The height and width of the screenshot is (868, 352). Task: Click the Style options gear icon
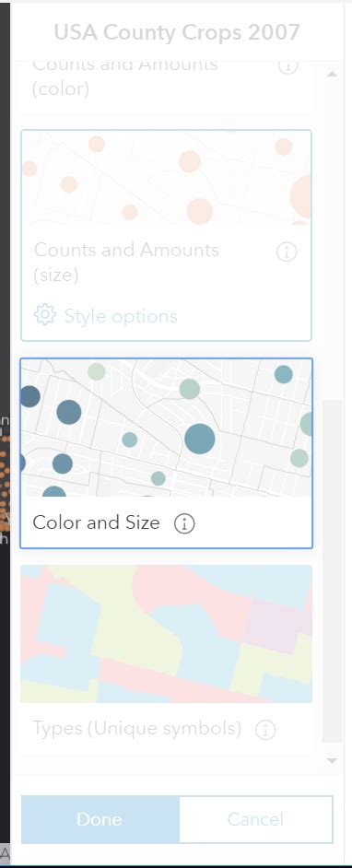[x=45, y=314]
